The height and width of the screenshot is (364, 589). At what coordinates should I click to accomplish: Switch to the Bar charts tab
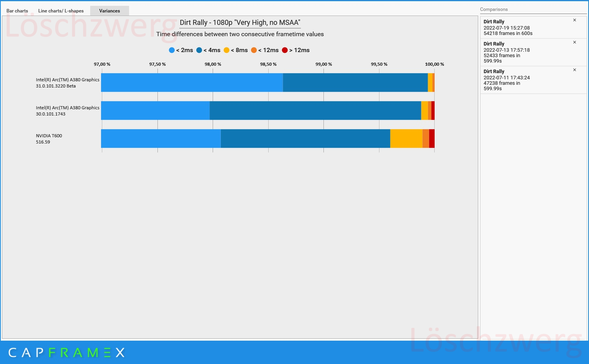pyautogui.click(x=17, y=11)
